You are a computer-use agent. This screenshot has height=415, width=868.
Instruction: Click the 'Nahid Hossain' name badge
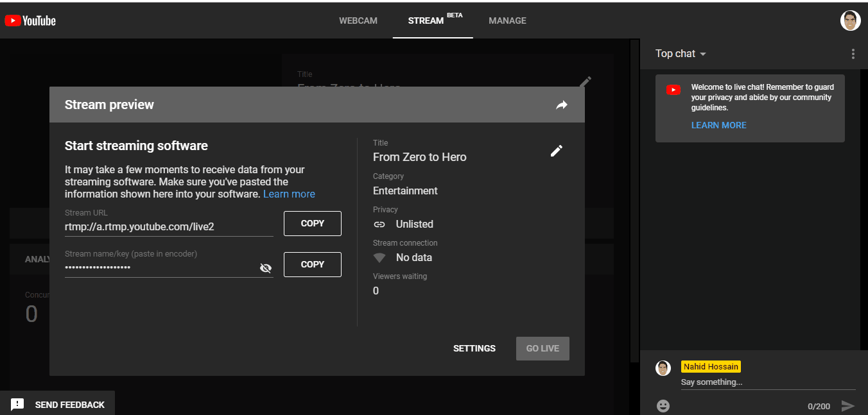tap(711, 367)
